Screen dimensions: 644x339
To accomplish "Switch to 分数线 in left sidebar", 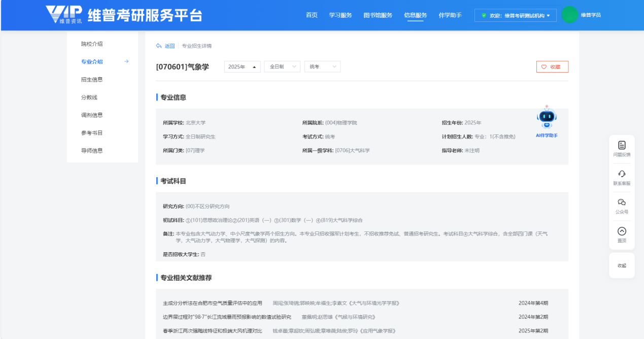I will point(89,97).
